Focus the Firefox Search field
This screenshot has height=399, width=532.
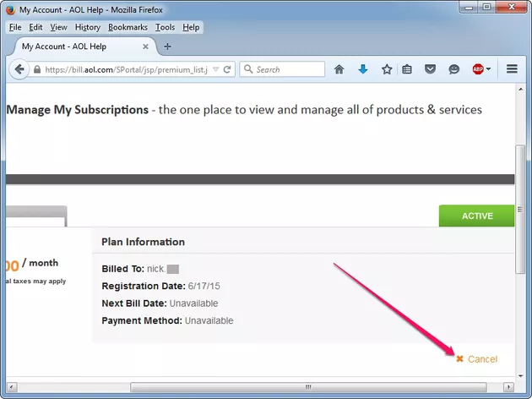point(282,69)
